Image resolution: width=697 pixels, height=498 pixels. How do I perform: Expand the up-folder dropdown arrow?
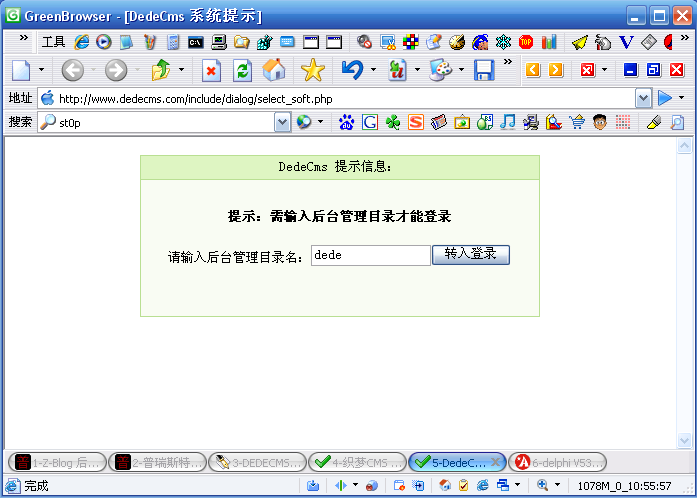click(x=181, y=70)
